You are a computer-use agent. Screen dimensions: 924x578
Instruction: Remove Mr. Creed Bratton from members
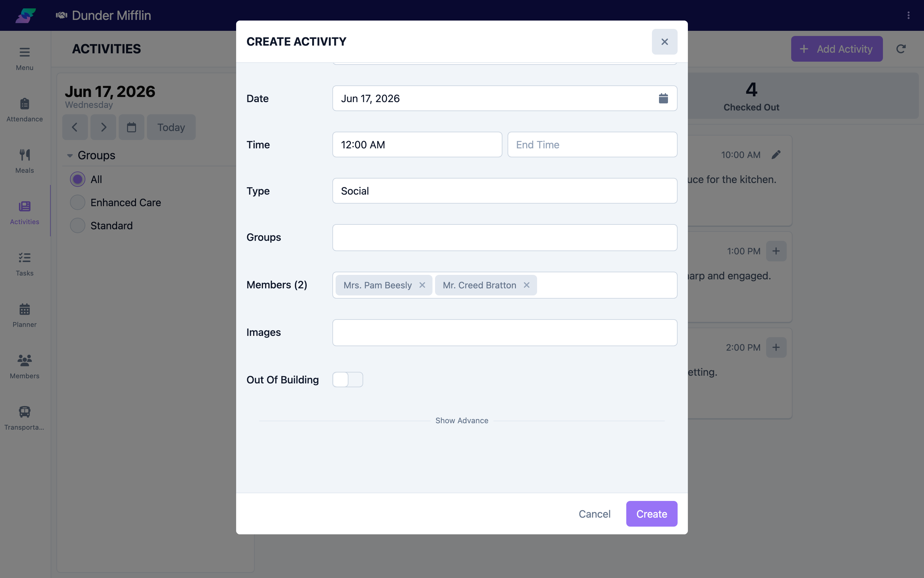[x=526, y=285]
